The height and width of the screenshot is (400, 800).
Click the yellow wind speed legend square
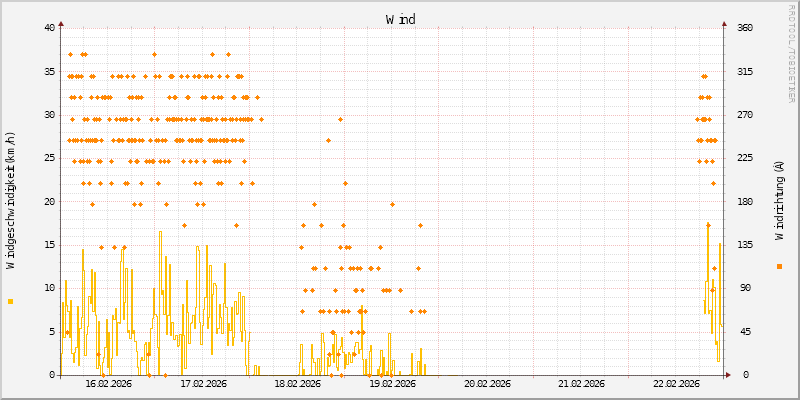tap(10, 301)
